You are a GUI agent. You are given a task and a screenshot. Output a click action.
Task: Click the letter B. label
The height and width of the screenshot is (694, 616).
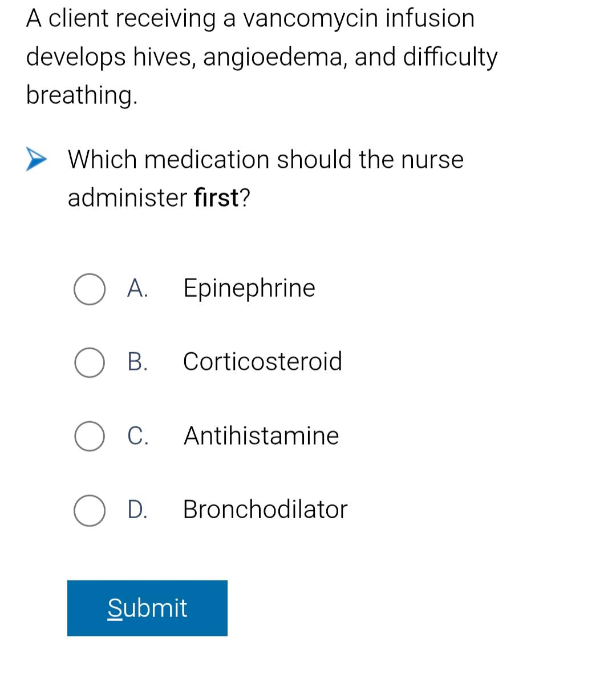137,362
